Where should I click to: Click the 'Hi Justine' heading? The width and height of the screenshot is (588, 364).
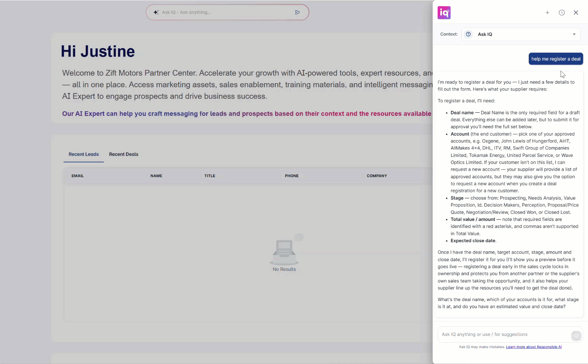(x=98, y=51)
